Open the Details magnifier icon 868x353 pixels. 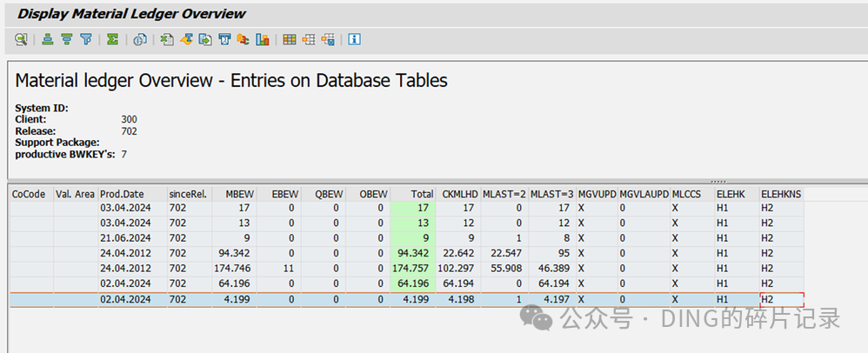(x=21, y=39)
